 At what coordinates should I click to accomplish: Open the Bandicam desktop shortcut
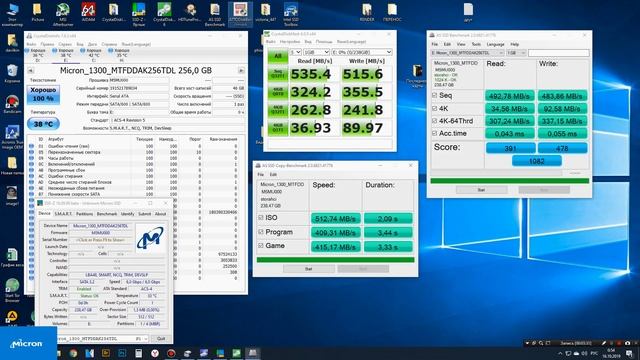tap(12, 104)
